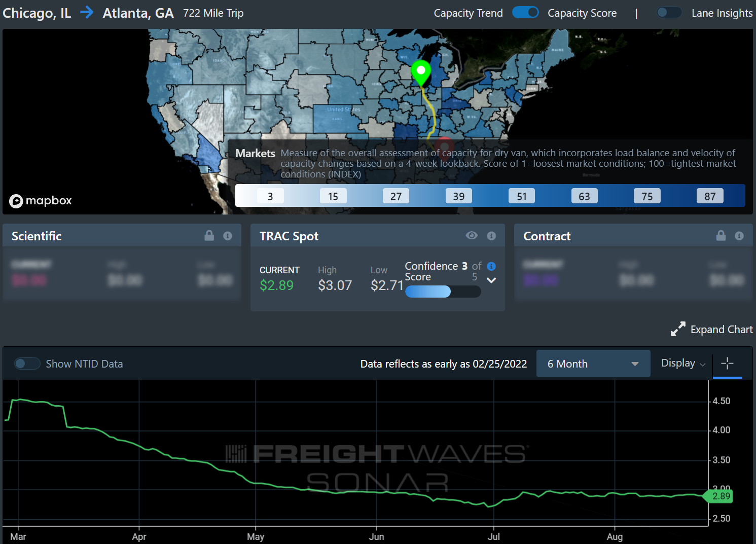Select legend swatch value 63
This screenshot has width=756, height=544.
(585, 196)
